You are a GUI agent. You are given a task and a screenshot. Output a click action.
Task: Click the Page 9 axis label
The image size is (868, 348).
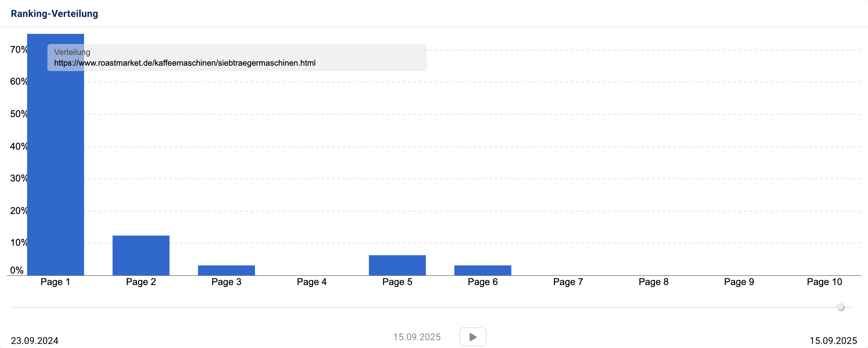coord(739,282)
